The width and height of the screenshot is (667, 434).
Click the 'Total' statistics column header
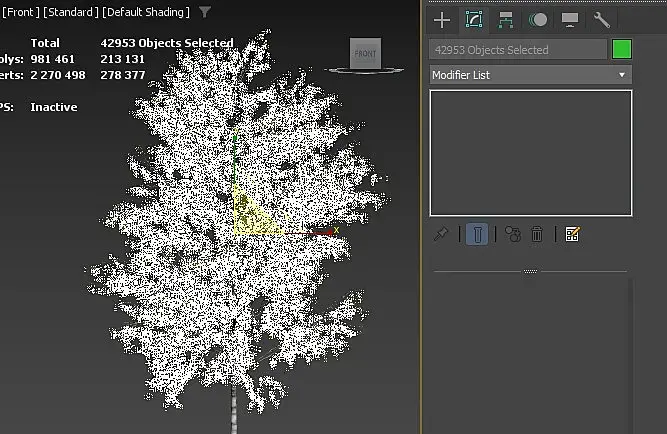pyautogui.click(x=45, y=43)
